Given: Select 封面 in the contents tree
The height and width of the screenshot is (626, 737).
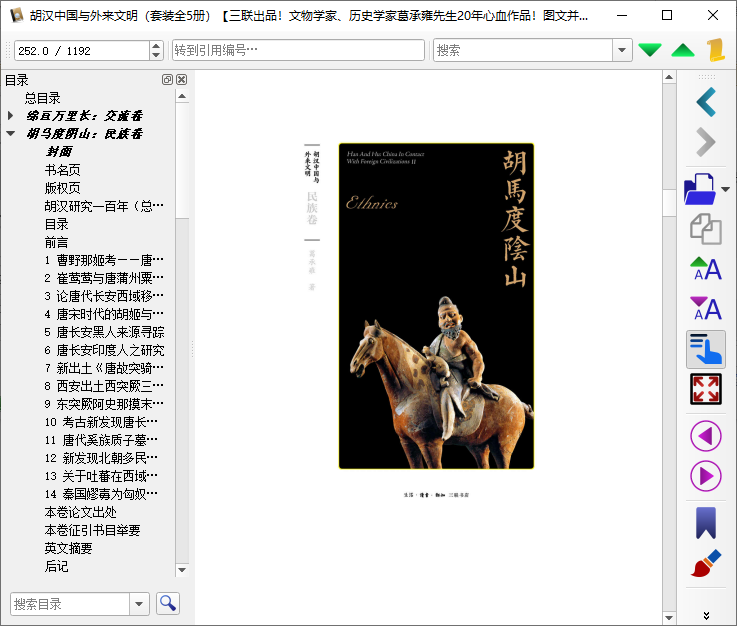Looking at the screenshot, I should point(59,152).
